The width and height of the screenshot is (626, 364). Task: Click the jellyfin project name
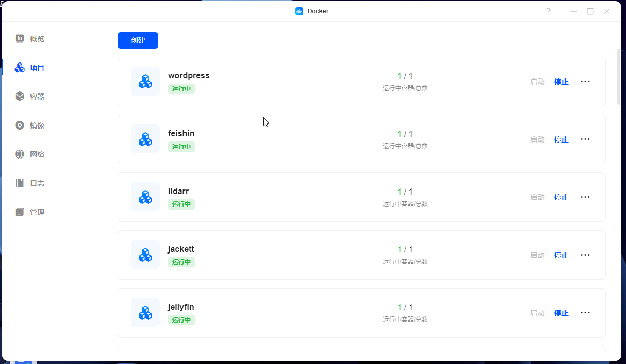[181, 307]
